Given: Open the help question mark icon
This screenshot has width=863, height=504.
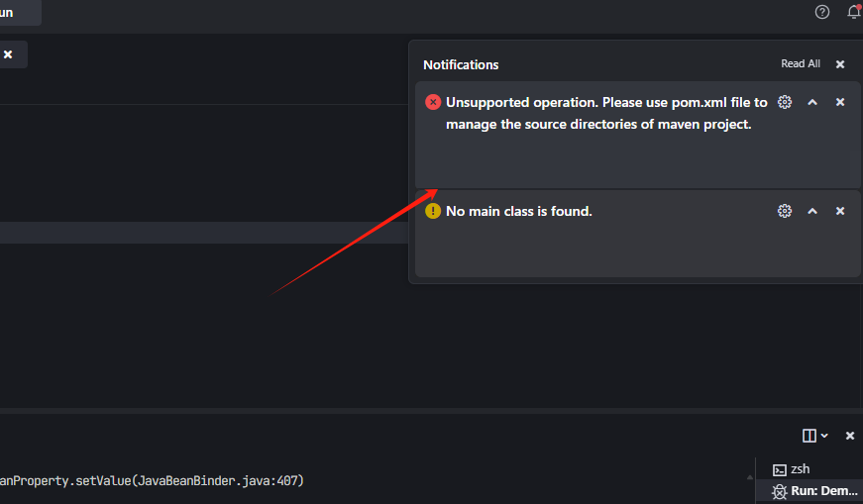Looking at the screenshot, I should pos(821,12).
